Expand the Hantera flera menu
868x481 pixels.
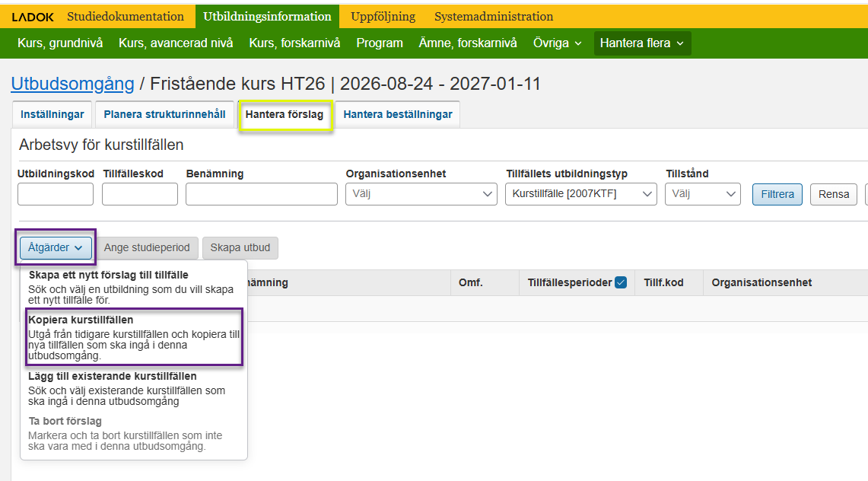[x=641, y=43]
